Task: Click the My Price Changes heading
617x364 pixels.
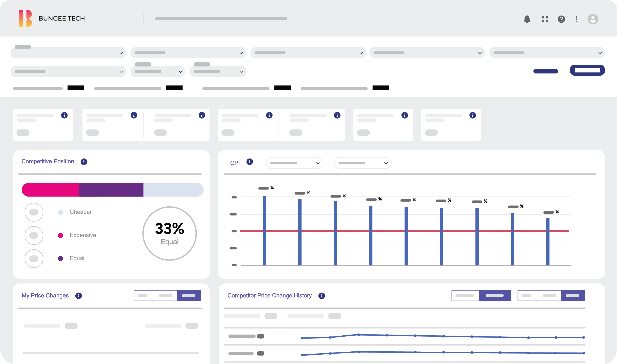Action: click(45, 296)
